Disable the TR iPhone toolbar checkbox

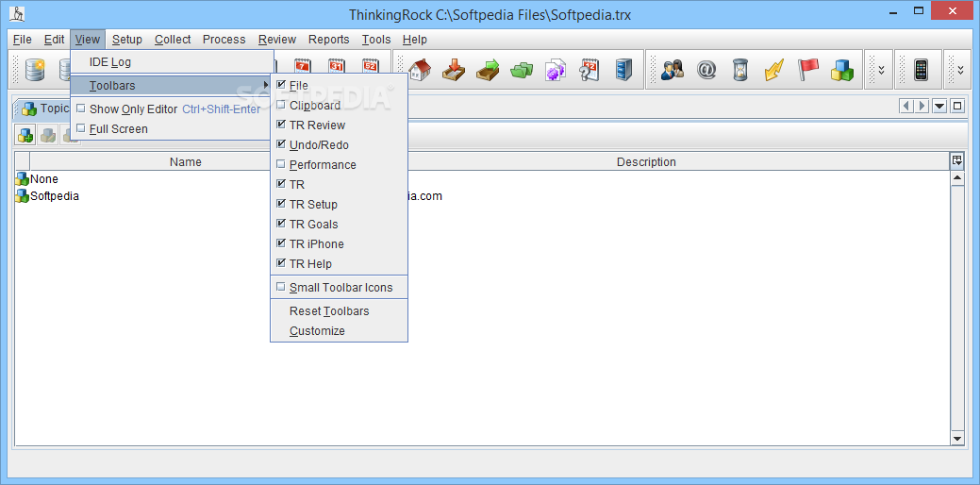coord(281,243)
